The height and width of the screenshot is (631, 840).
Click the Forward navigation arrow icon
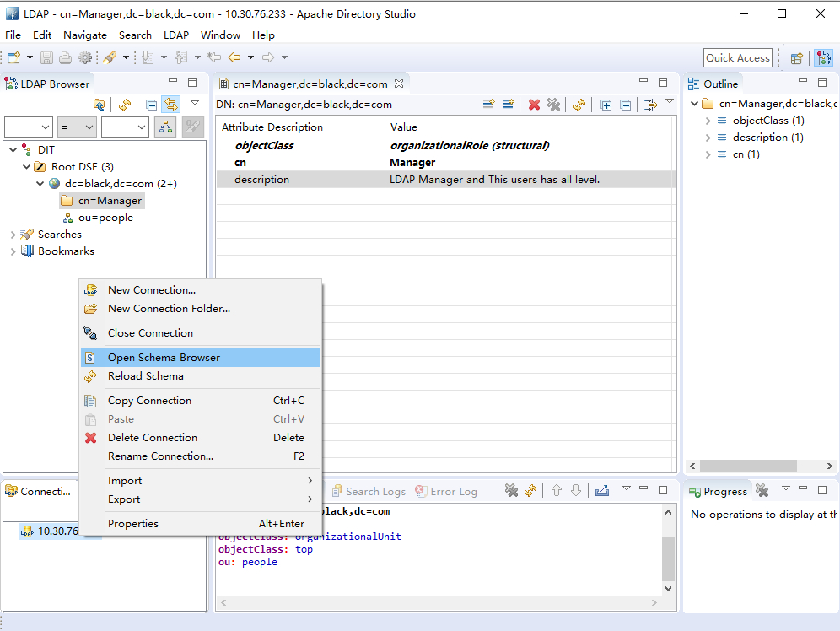268,57
